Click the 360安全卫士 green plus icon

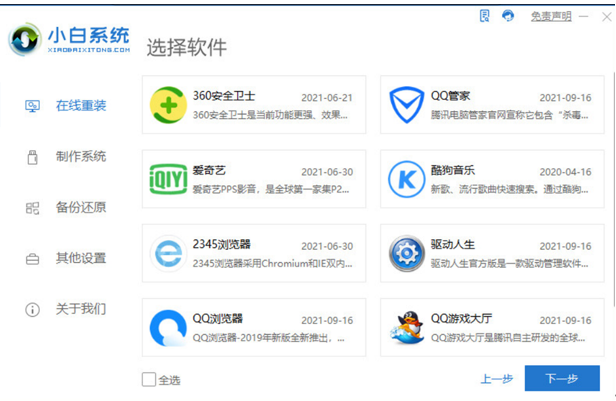[x=168, y=105]
